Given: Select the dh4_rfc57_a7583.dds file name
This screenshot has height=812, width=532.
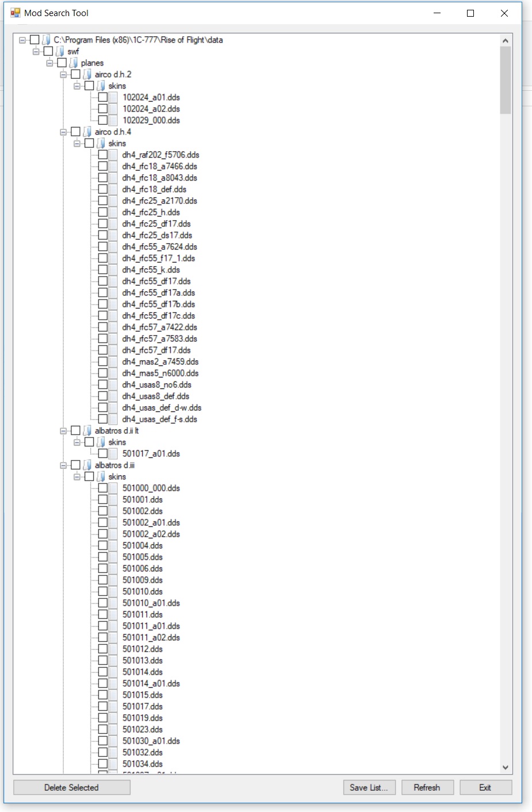Looking at the screenshot, I should [x=159, y=338].
